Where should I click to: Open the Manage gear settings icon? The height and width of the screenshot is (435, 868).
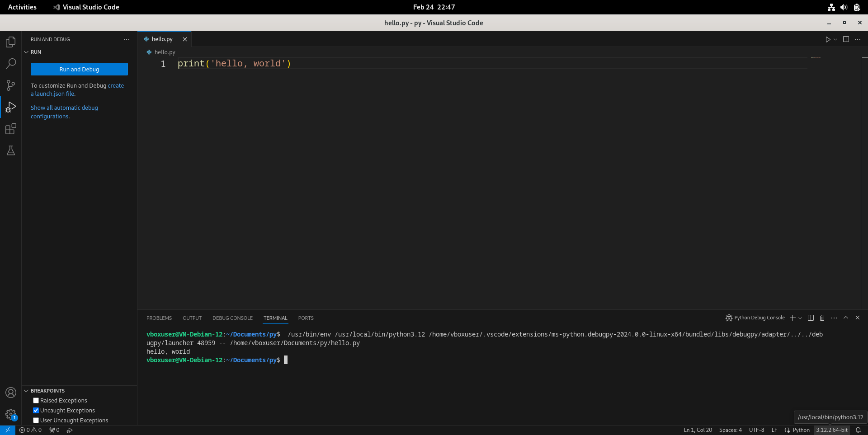point(11,414)
